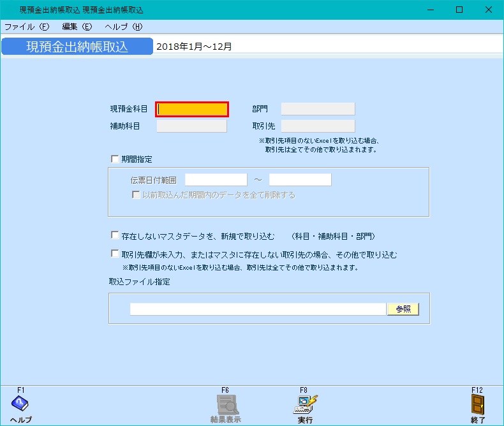Close the 現預金出納帳取込 window
The height and width of the screenshot is (426, 504).
(488, 10)
